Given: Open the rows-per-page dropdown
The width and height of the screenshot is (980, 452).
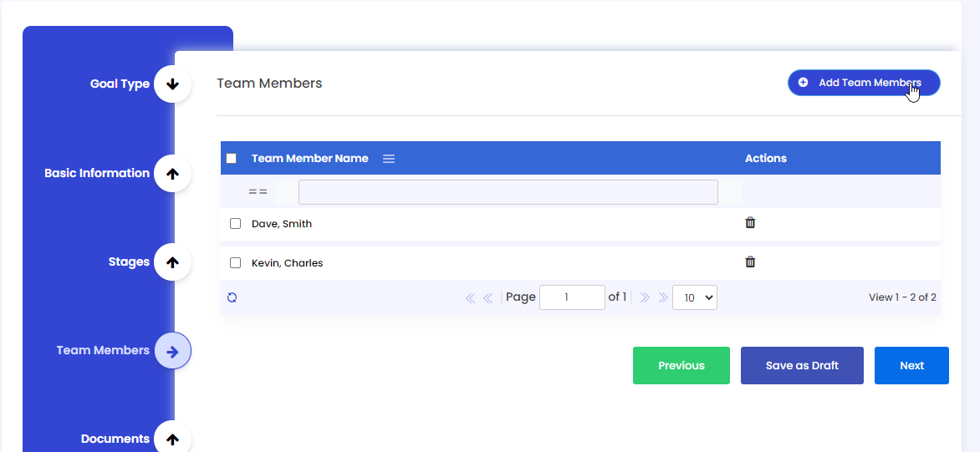Looking at the screenshot, I should tap(695, 297).
